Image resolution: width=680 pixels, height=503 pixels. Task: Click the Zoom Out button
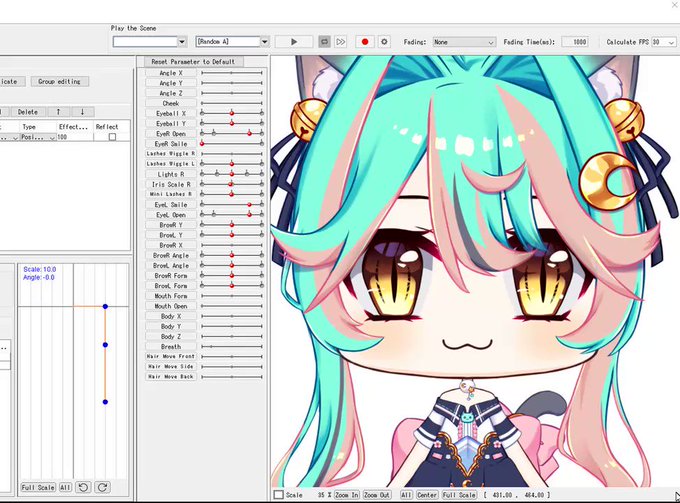(x=377, y=495)
